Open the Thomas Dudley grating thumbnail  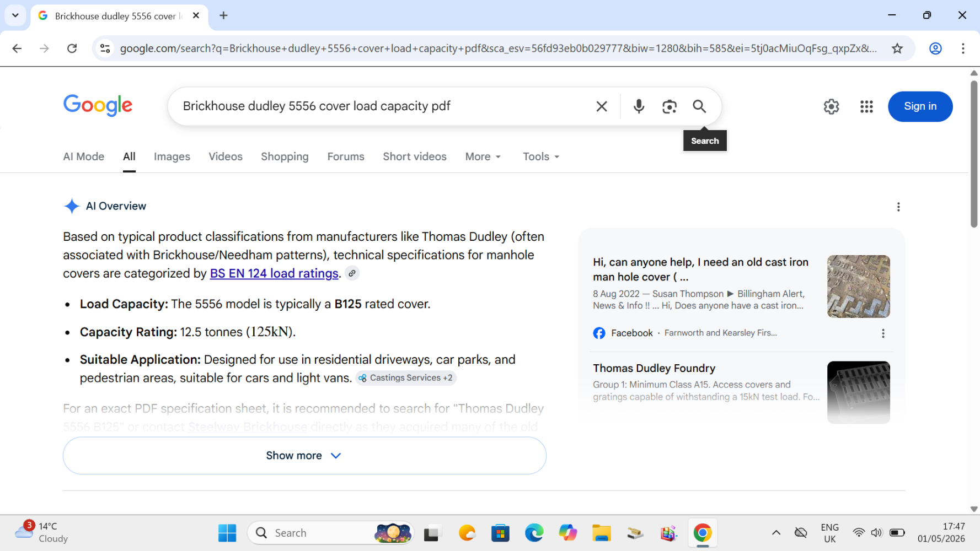coord(858,392)
